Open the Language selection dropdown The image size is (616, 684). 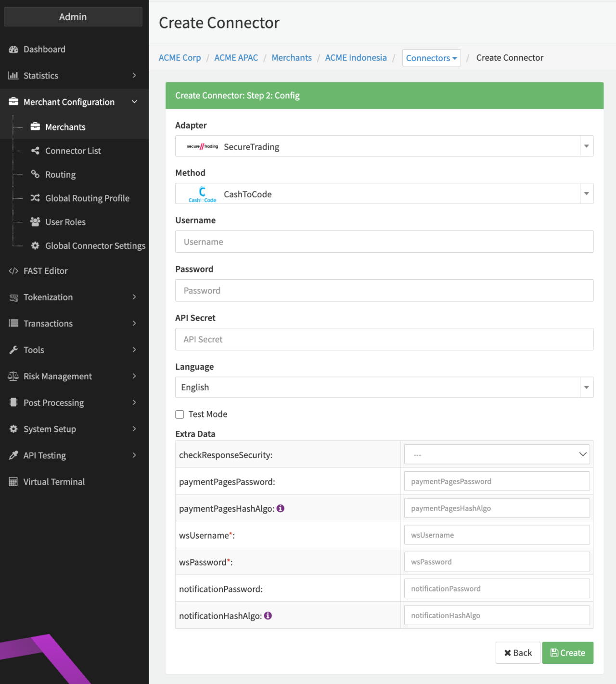pyautogui.click(x=384, y=387)
